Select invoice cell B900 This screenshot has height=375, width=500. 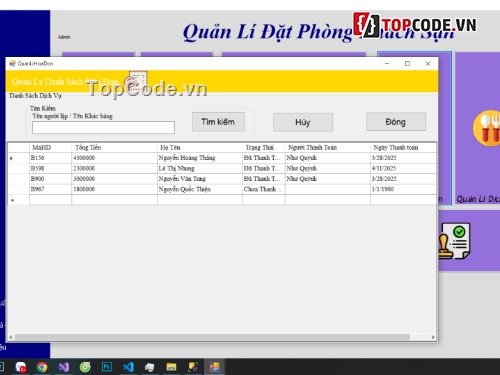[x=50, y=179]
